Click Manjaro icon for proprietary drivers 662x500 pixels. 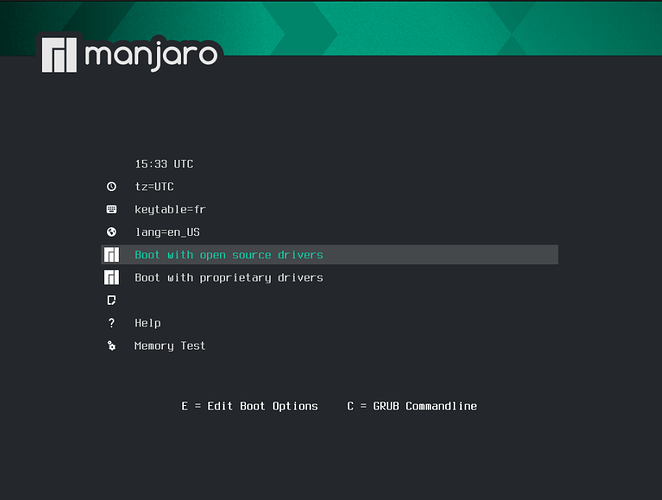tap(111, 277)
